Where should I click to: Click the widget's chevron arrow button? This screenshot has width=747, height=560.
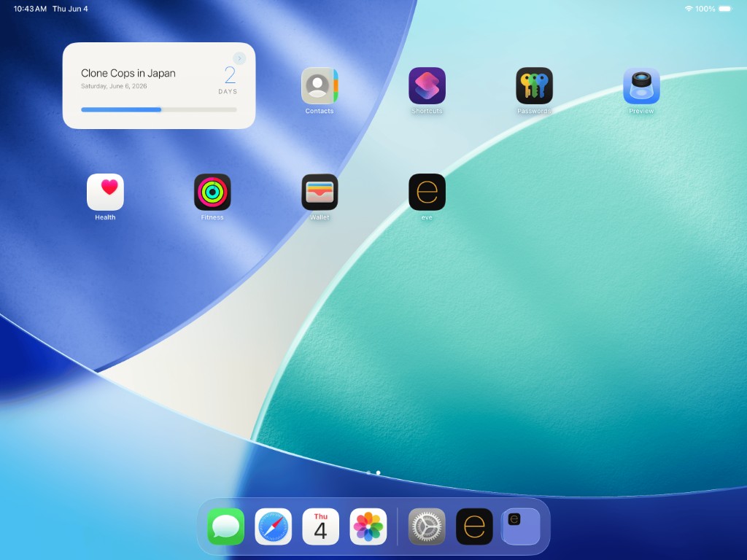(239, 58)
